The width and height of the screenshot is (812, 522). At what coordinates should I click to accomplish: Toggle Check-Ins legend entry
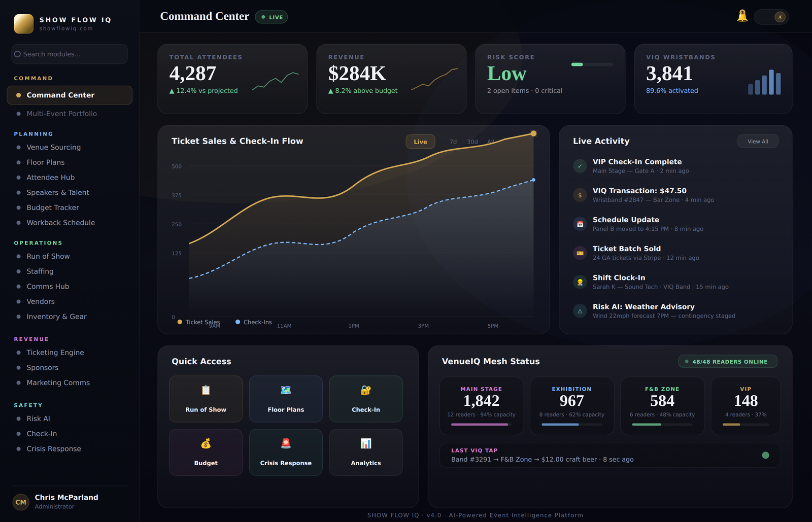click(254, 322)
